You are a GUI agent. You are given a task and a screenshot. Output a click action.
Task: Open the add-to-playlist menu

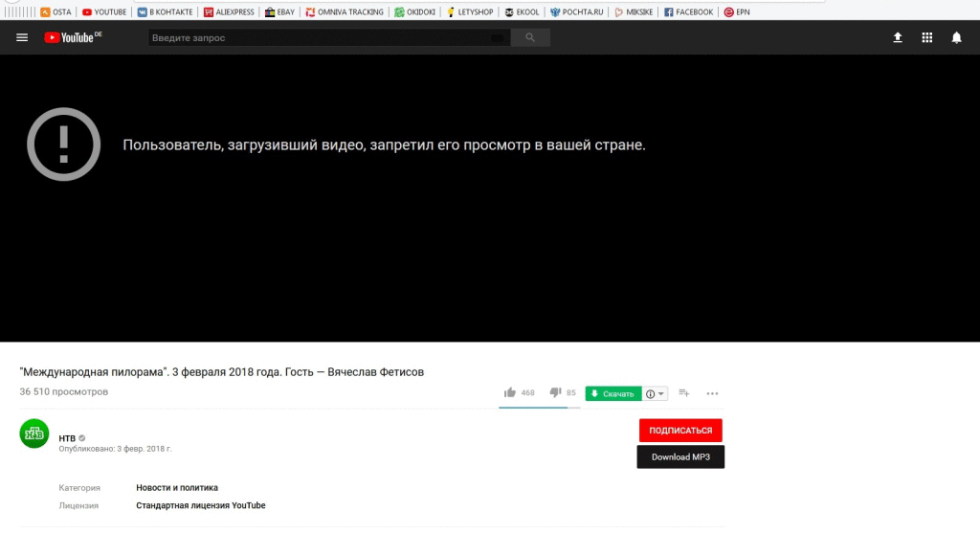684,393
